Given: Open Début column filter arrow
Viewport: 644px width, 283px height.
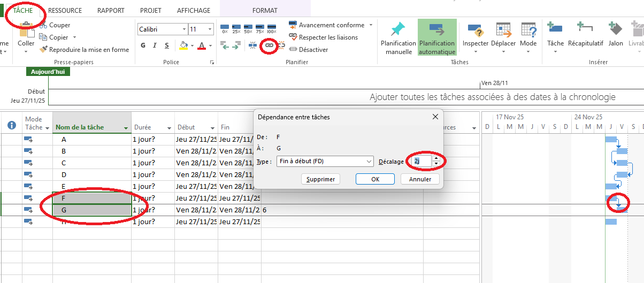Looking at the screenshot, I should pyautogui.click(x=212, y=128).
